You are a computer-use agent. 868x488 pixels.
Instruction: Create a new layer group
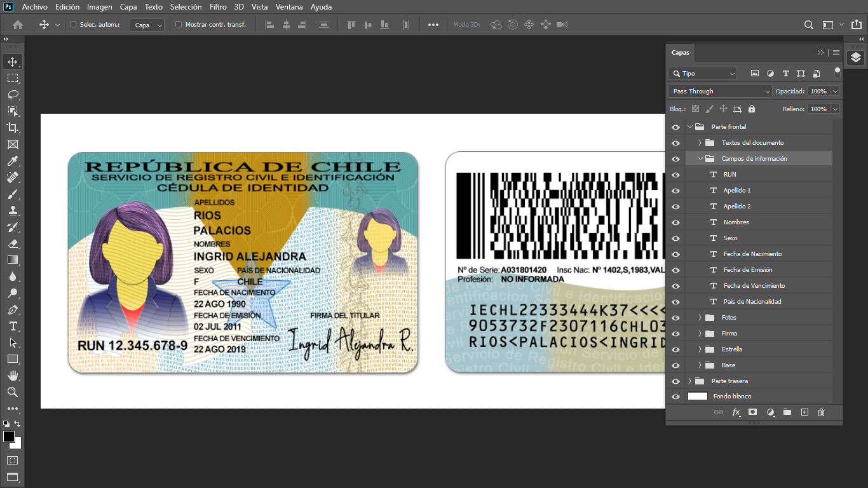[787, 412]
